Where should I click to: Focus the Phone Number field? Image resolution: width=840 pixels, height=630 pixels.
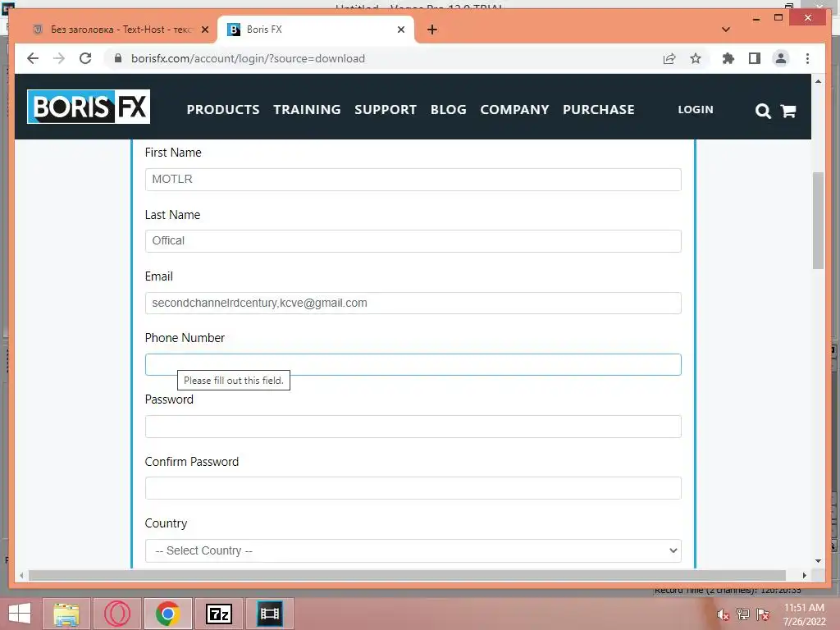pos(413,364)
